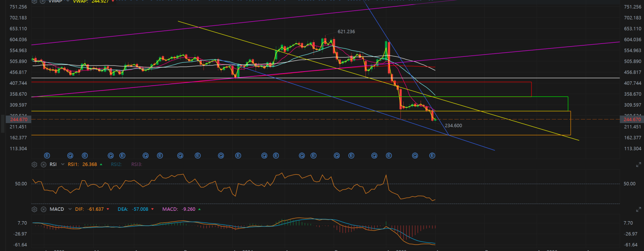
Task: Click the red 244.670 current price tag
Action: tap(19, 119)
